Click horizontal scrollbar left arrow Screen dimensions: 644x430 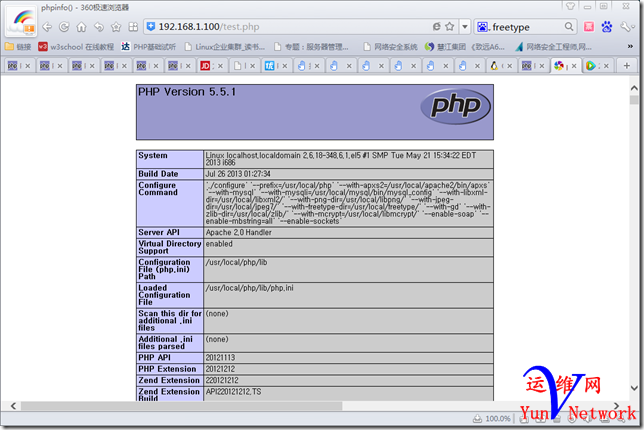click(13, 406)
